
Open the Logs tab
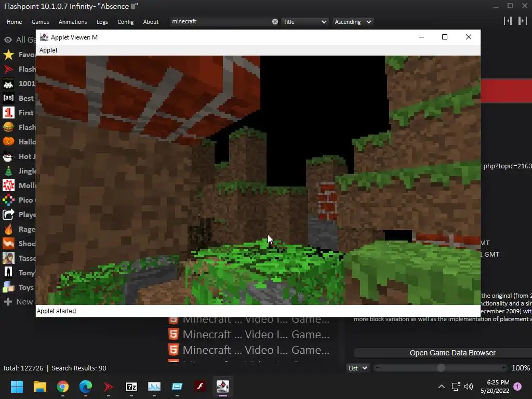click(x=102, y=22)
